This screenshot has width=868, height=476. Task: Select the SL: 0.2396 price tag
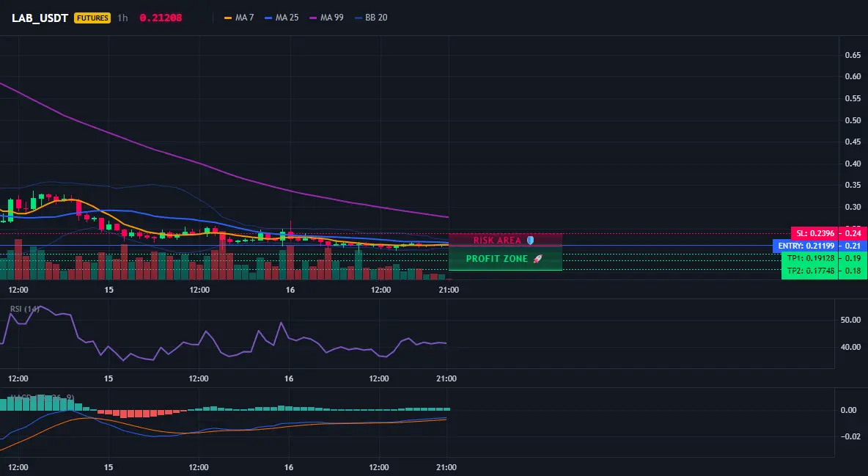click(814, 233)
